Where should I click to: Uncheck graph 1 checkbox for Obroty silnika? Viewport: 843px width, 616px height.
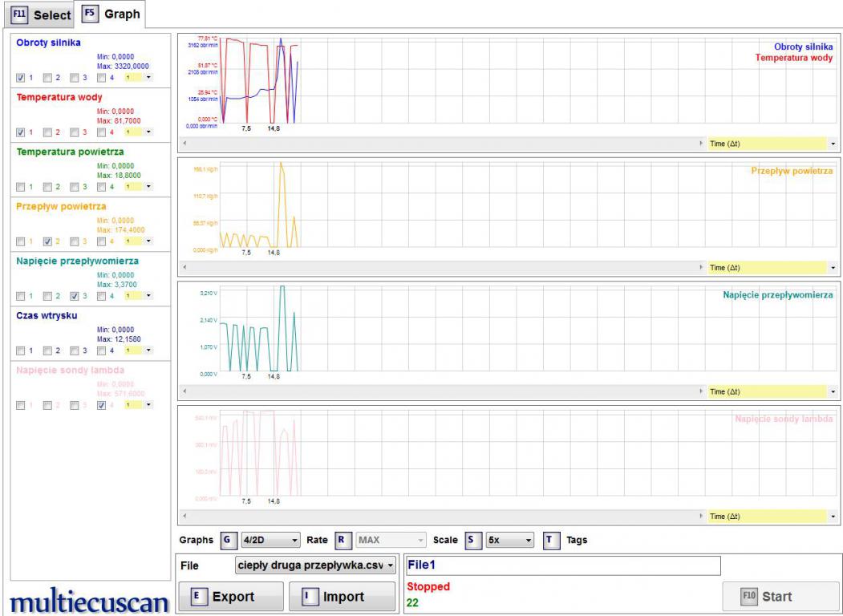pyautogui.click(x=21, y=78)
